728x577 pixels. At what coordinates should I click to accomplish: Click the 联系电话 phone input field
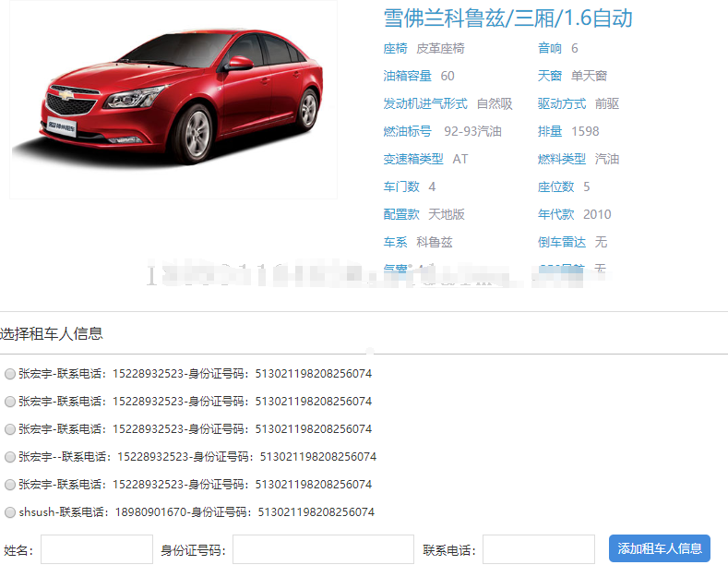(x=539, y=549)
